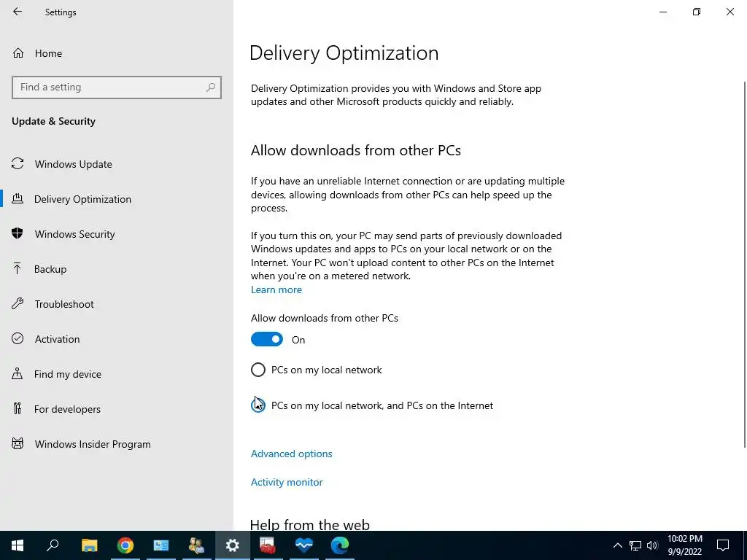The width and height of the screenshot is (747, 560).
Task: Open the Windows Start menu
Action: 18,545
